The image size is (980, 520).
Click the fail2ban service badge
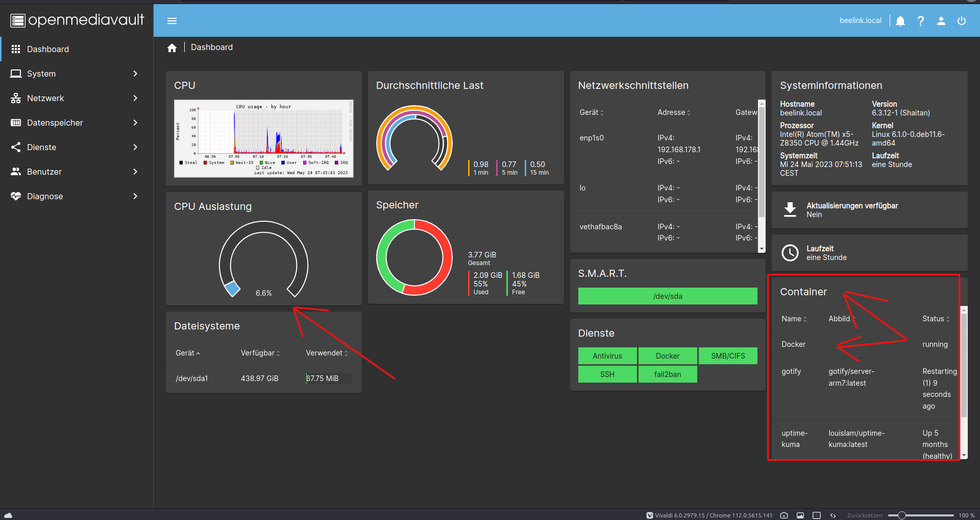668,374
